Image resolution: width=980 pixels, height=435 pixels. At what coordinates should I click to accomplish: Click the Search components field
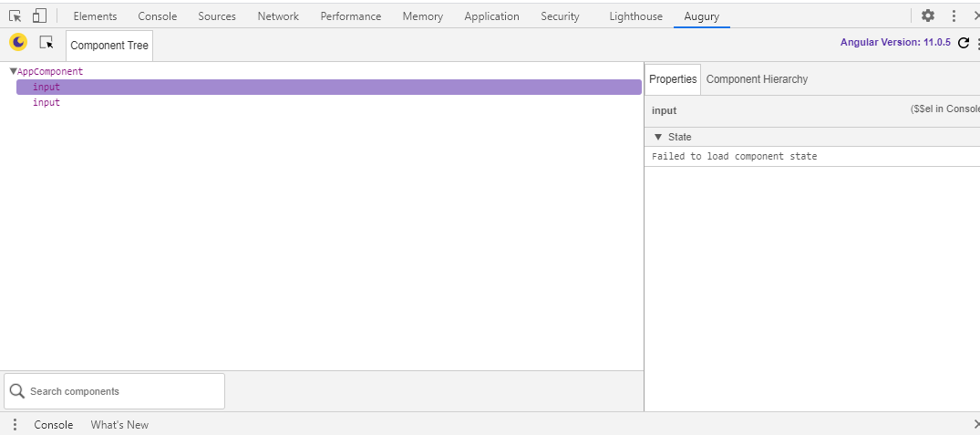(x=124, y=391)
